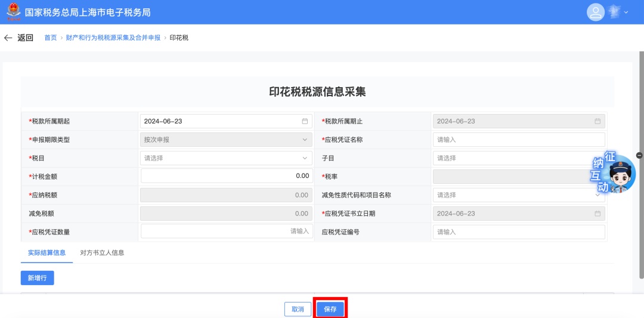Click the back arrow icon
The image size is (644, 318).
(x=8, y=38)
